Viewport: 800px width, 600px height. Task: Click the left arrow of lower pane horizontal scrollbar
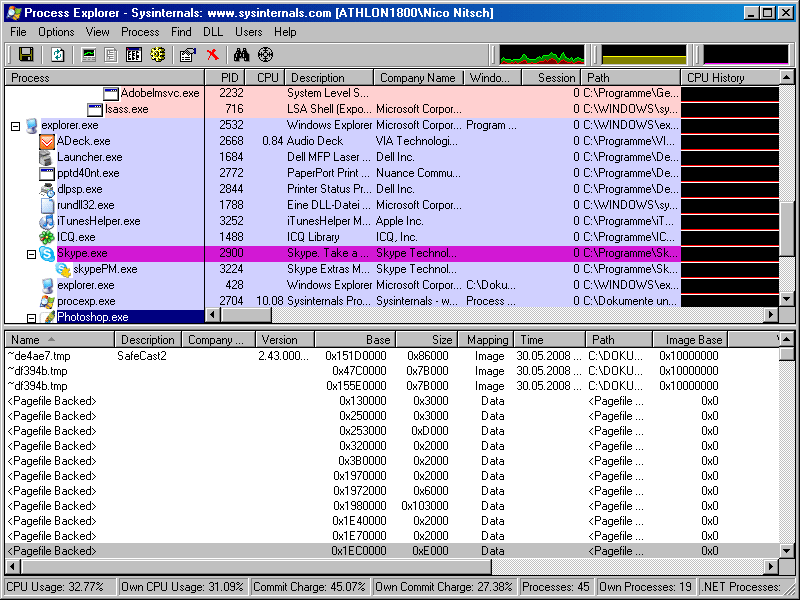coord(13,567)
